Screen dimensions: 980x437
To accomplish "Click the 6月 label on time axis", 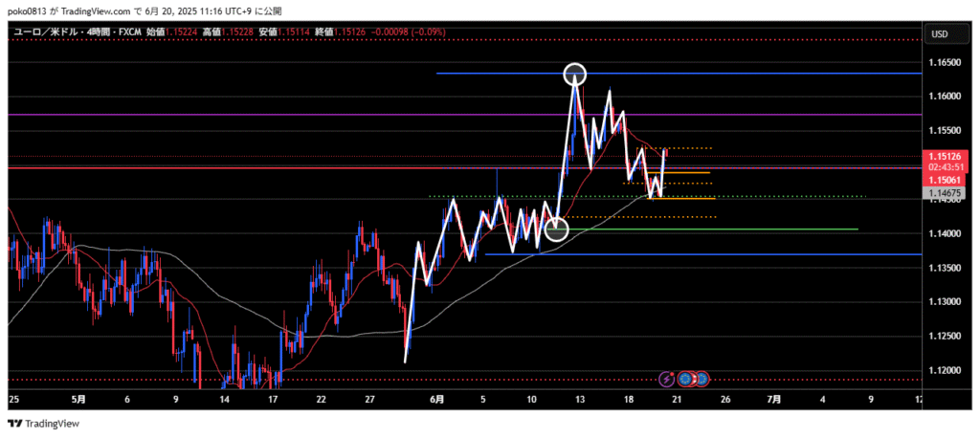I will click(x=436, y=399).
